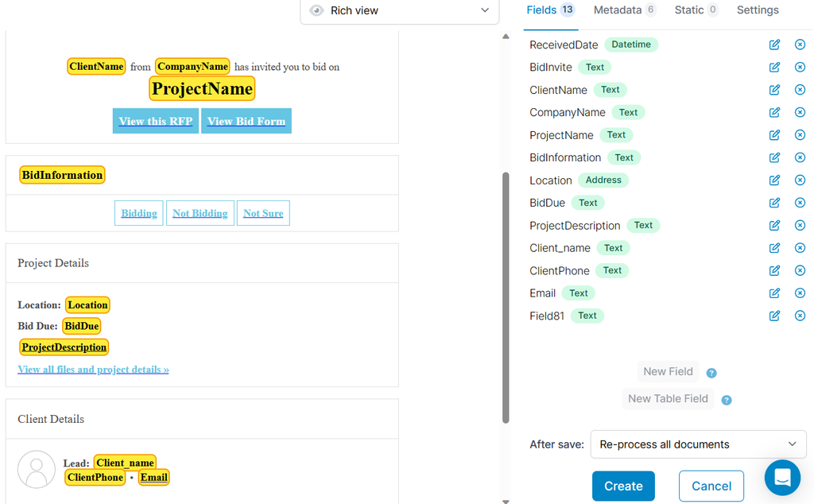Edit the ReceivedDate field

(774, 45)
